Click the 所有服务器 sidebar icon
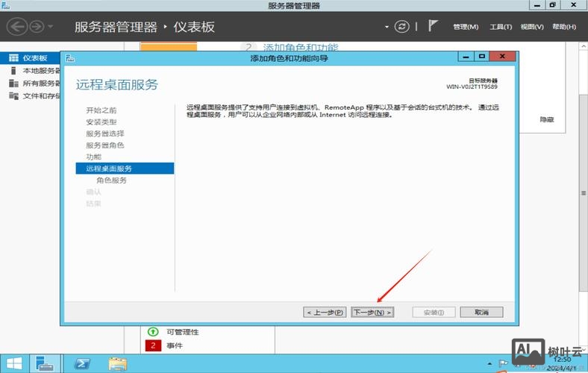Image resolution: width=588 pixels, height=373 pixels. (13, 84)
